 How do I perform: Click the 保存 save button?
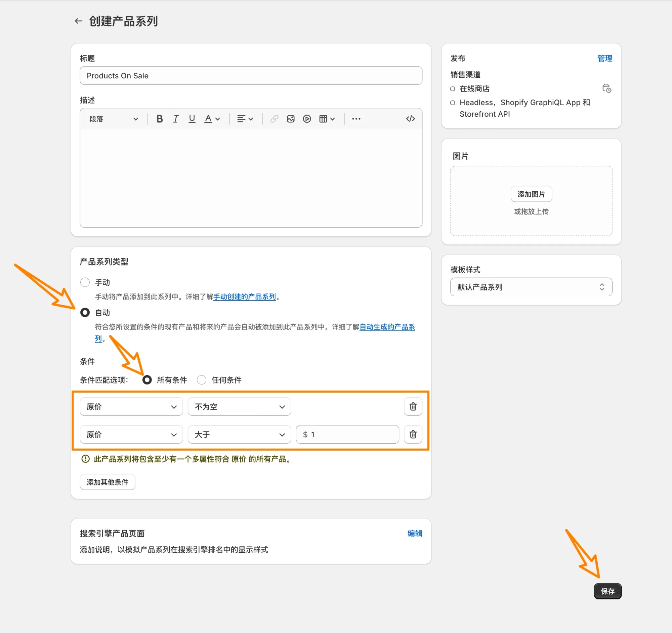607,591
